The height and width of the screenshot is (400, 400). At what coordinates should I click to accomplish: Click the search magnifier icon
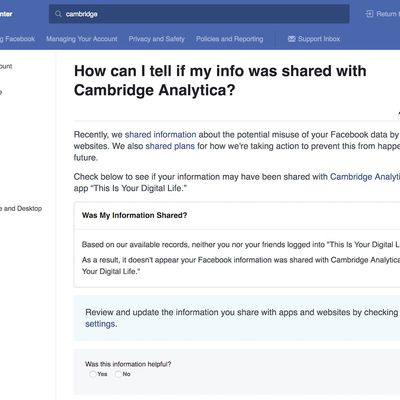[58, 14]
